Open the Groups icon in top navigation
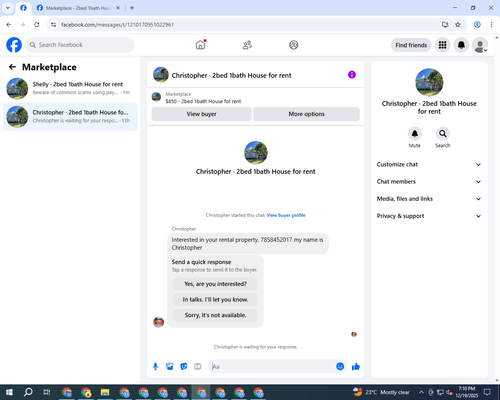The height and width of the screenshot is (400, 500). [x=294, y=45]
